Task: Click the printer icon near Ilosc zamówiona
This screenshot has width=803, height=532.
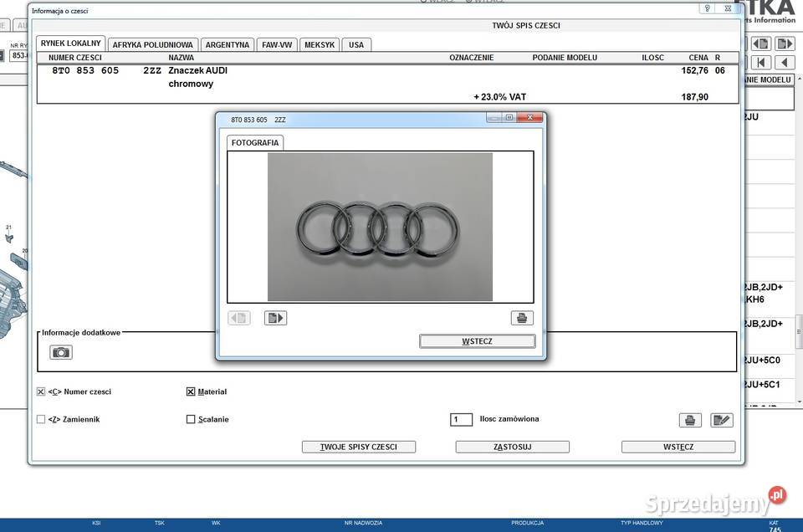Action: click(690, 421)
